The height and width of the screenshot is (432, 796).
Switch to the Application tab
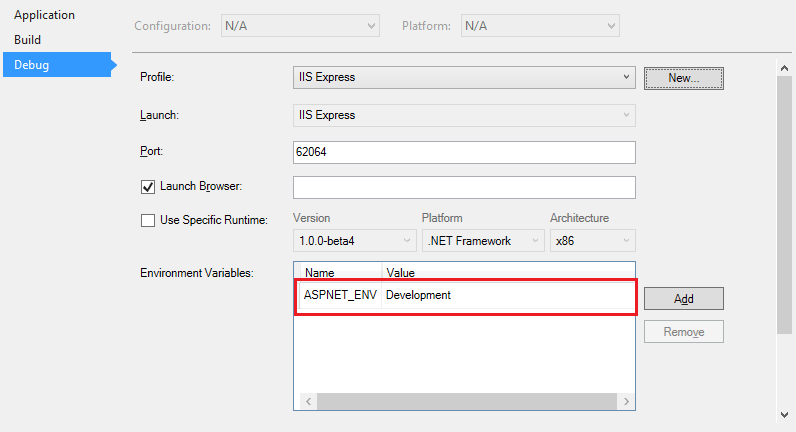[x=45, y=15]
